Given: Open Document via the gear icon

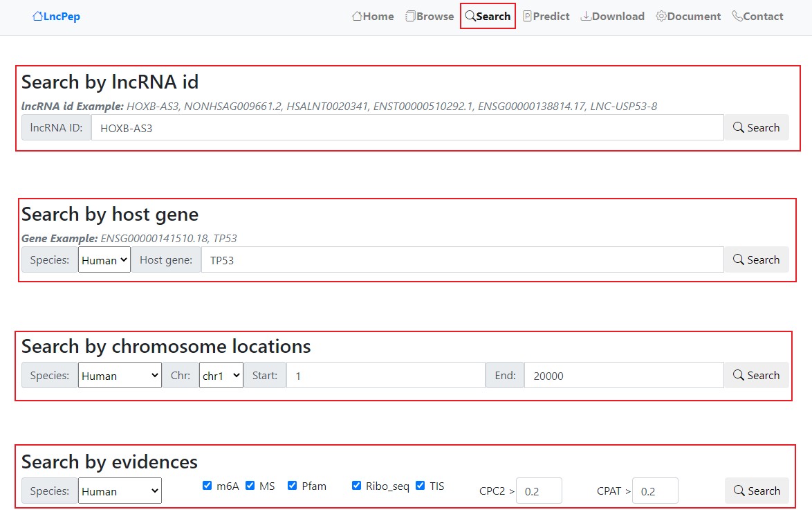Looking at the screenshot, I should point(661,17).
